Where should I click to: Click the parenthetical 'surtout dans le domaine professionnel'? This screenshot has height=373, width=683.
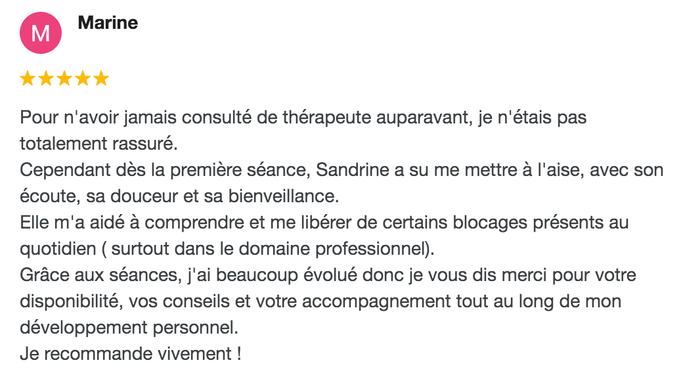click(x=269, y=249)
